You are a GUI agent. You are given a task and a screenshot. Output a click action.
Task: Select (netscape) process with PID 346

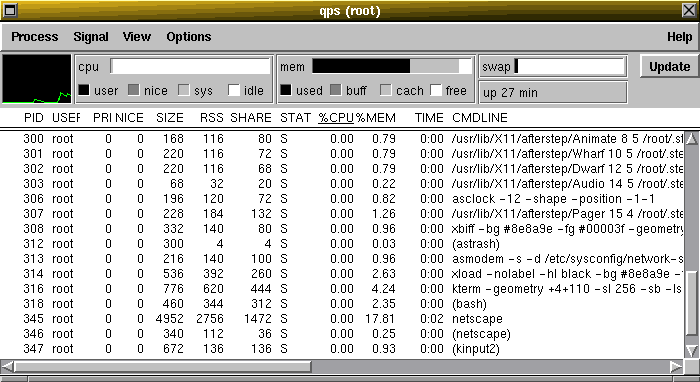342,334
